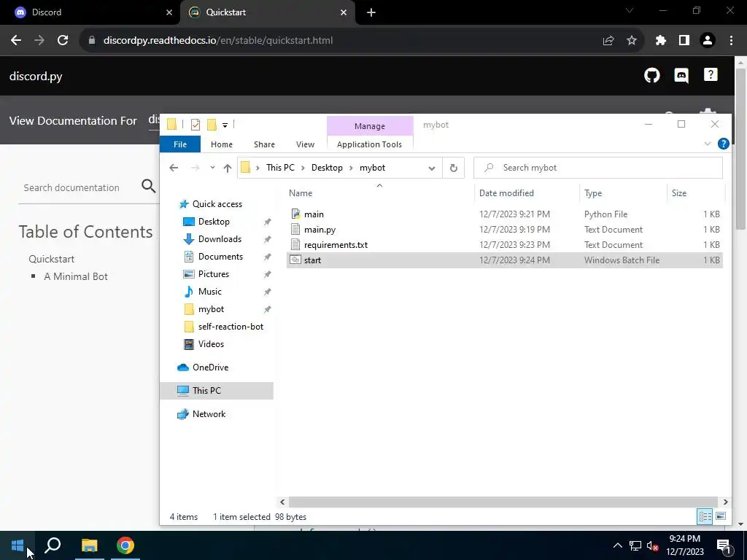Open the File tab in Explorer
747x560 pixels.
[180, 144]
